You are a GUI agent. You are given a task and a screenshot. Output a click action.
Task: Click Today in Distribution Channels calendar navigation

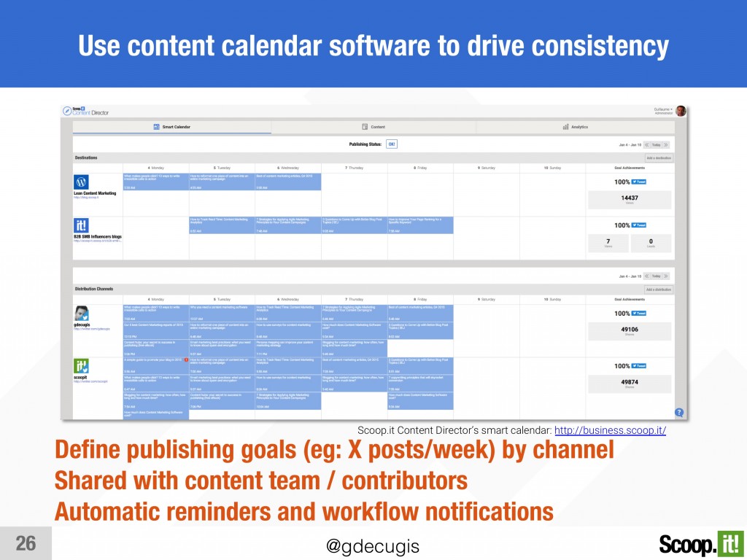[657, 276]
